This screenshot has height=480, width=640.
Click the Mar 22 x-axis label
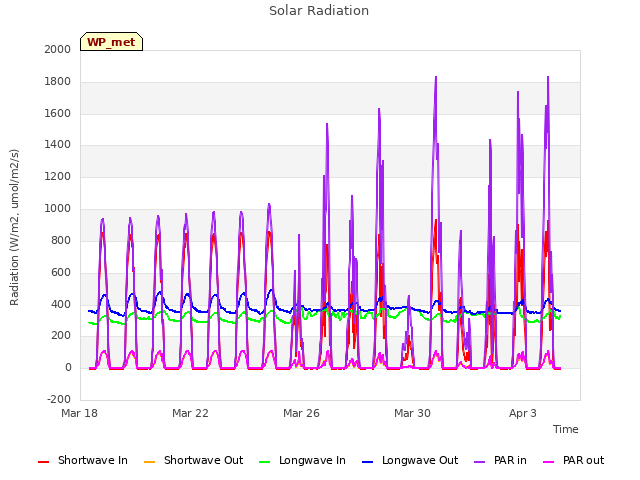point(190,413)
